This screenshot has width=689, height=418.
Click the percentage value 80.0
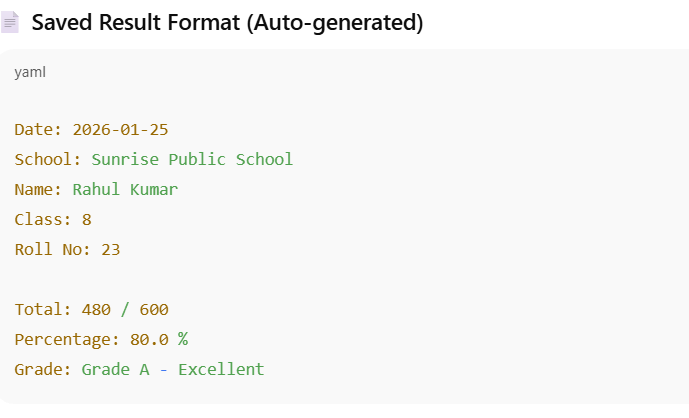coord(149,339)
